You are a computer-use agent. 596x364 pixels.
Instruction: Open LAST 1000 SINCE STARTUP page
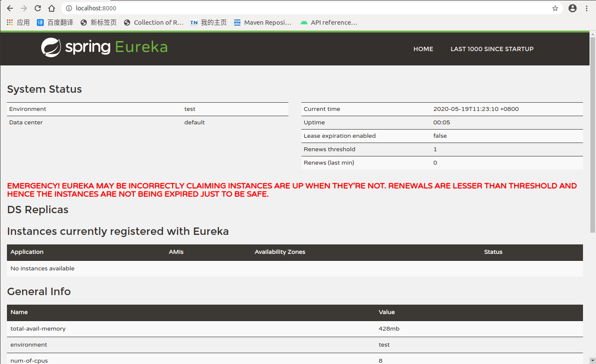(x=492, y=49)
